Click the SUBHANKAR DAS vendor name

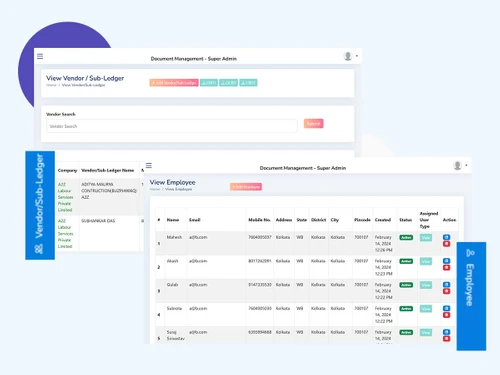(x=98, y=221)
